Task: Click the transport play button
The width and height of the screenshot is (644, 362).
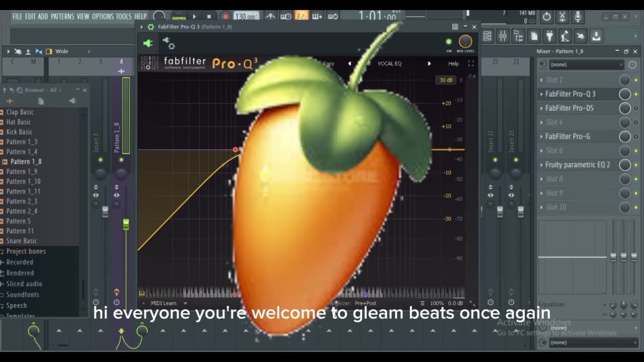Action: (194, 17)
